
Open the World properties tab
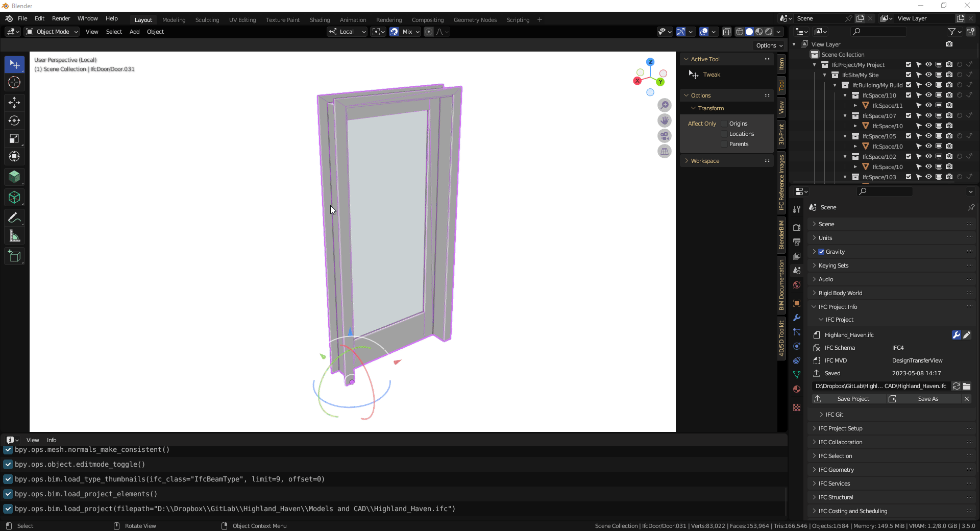click(796, 285)
